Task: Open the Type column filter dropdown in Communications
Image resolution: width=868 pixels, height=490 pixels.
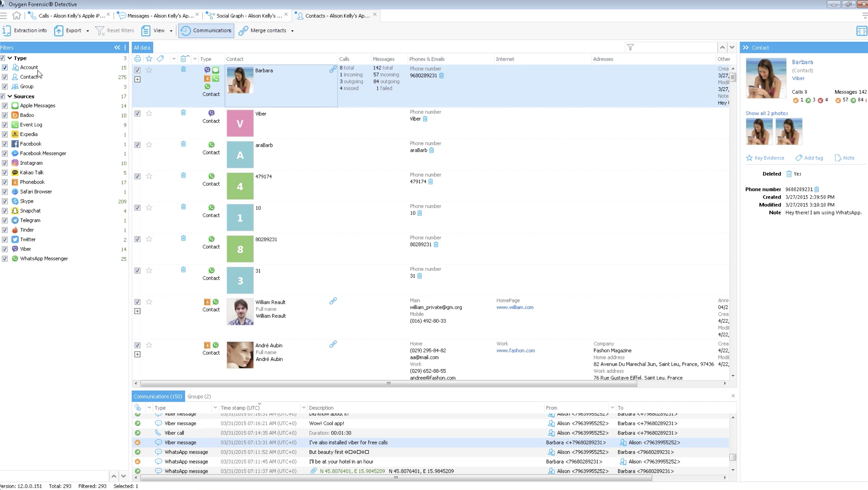Action: pos(215,408)
